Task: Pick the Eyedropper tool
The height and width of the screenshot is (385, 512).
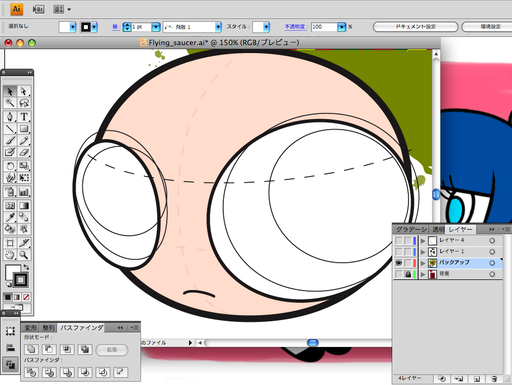Action: point(10,217)
